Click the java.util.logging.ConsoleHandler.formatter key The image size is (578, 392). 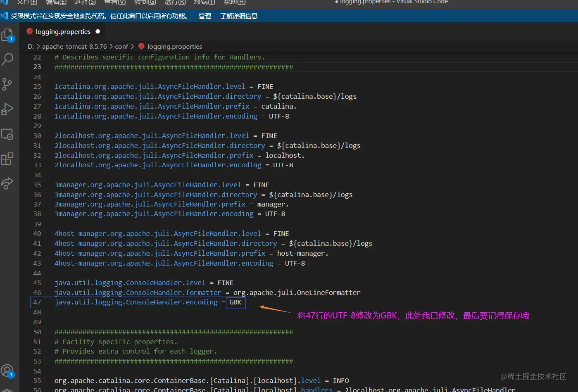[x=138, y=293]
